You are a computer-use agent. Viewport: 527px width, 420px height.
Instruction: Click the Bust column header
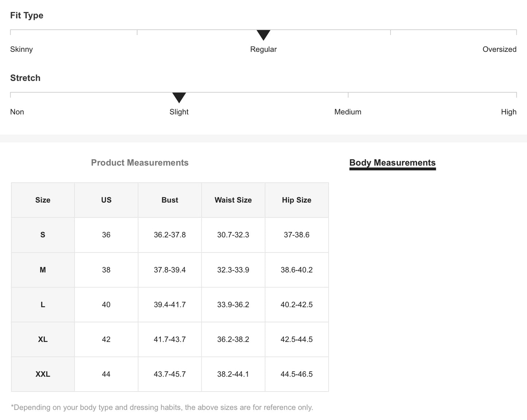pos(170,200)
